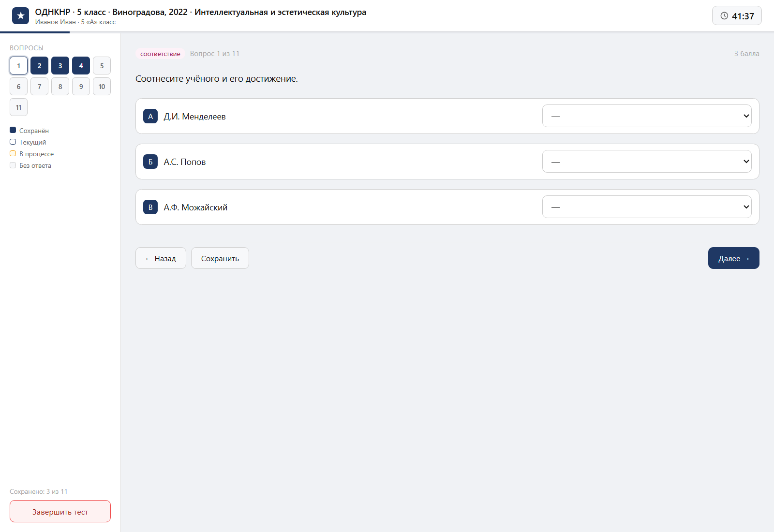Click the letter Б badge for Попов
This screenshot has height=532, width=774.
point(150,162)
